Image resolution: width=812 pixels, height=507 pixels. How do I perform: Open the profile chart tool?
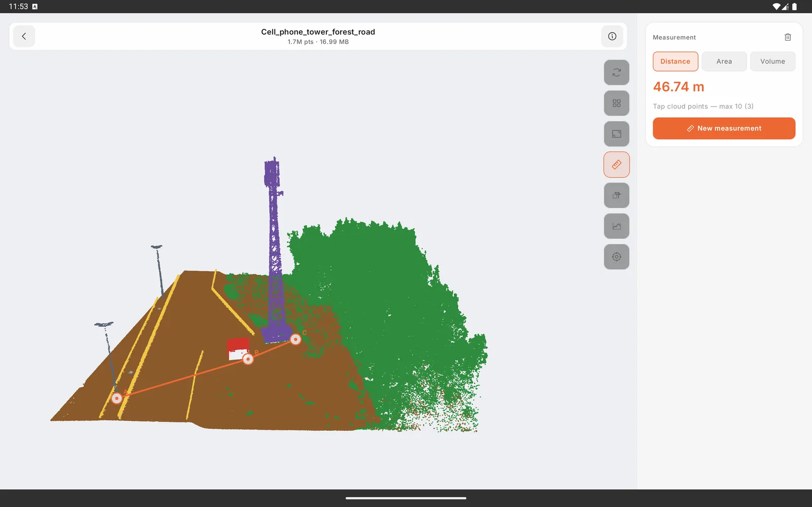[x=617, y=226]
